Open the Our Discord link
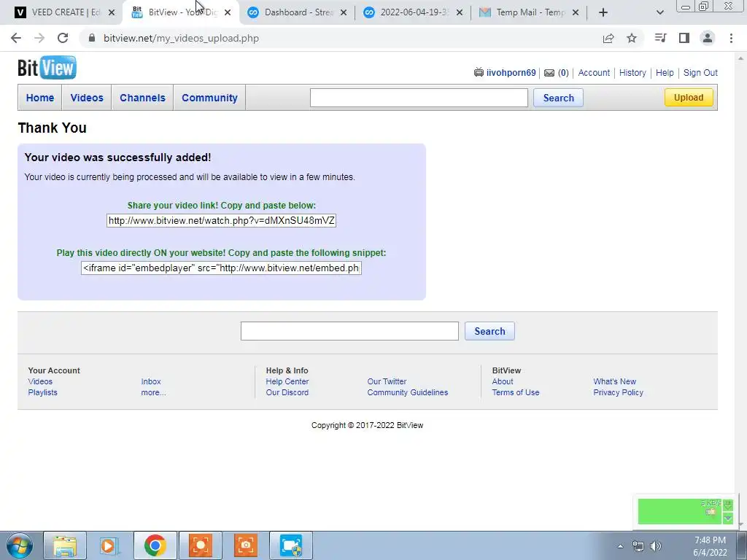 (287, 392)
